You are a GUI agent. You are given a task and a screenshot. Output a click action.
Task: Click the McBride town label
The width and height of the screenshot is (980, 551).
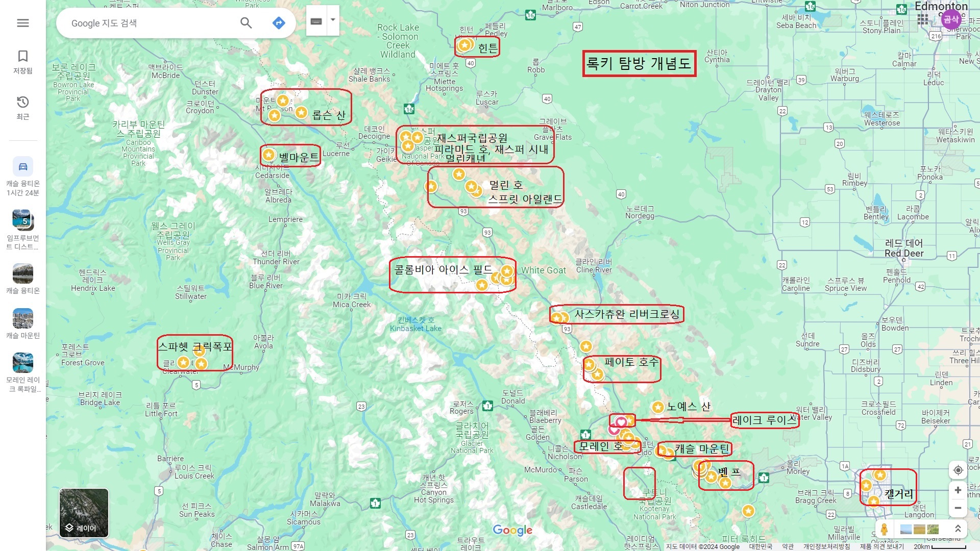point(165,71)
